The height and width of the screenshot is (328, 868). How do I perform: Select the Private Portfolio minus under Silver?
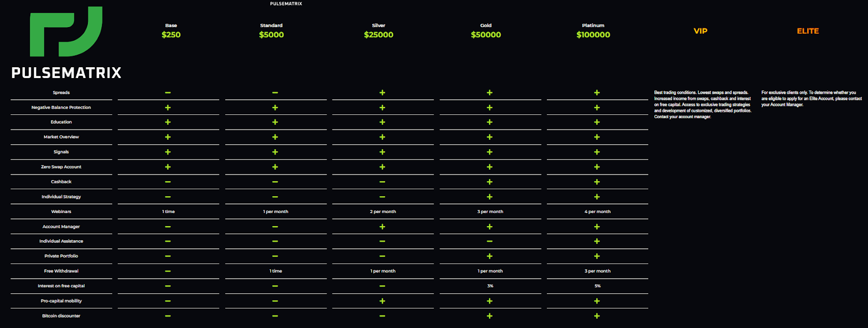point(382,256)
